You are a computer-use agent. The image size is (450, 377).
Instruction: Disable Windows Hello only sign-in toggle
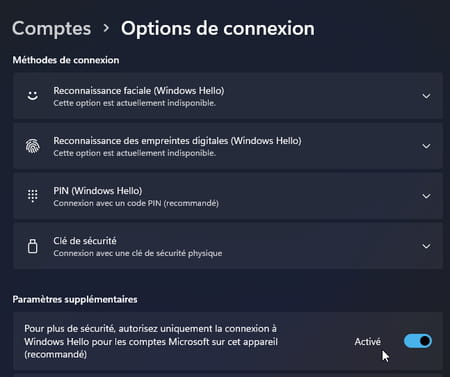[x=418, y=341]
